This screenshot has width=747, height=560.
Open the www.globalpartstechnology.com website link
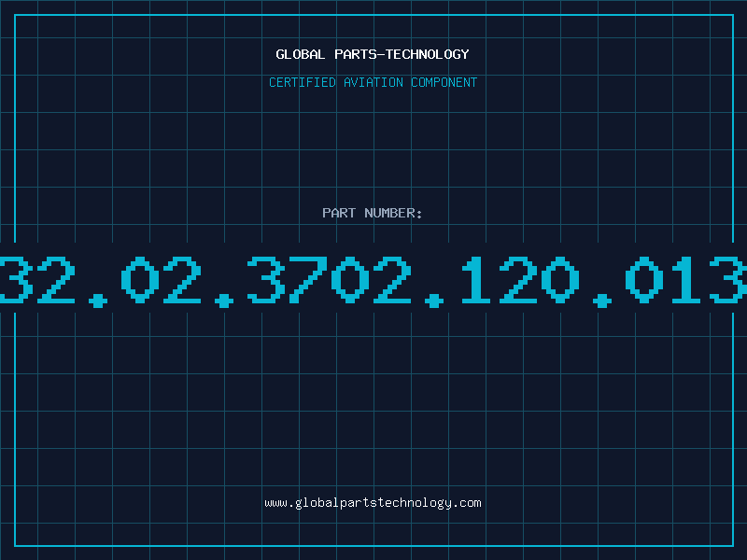[373, 503]
